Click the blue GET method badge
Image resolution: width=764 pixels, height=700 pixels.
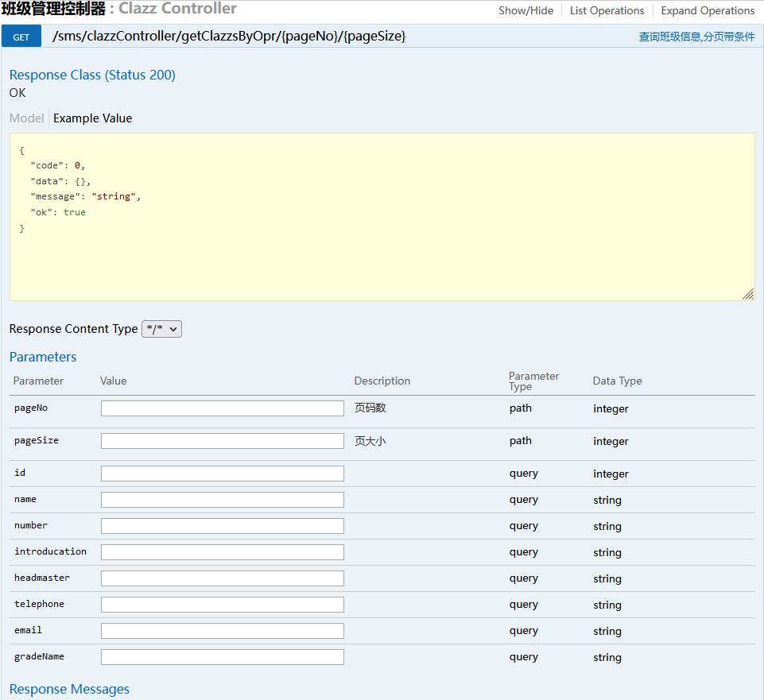pos(21,37)
